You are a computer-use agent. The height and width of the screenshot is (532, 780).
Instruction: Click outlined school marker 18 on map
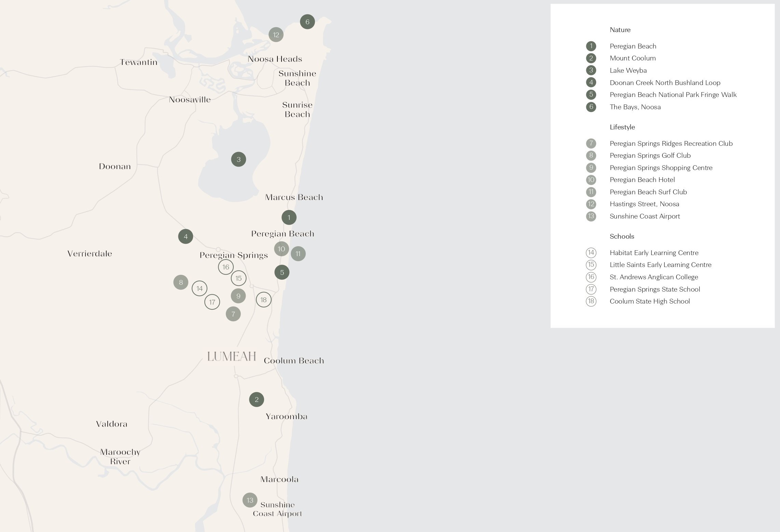pyautogui.click(x=263, y=300)
